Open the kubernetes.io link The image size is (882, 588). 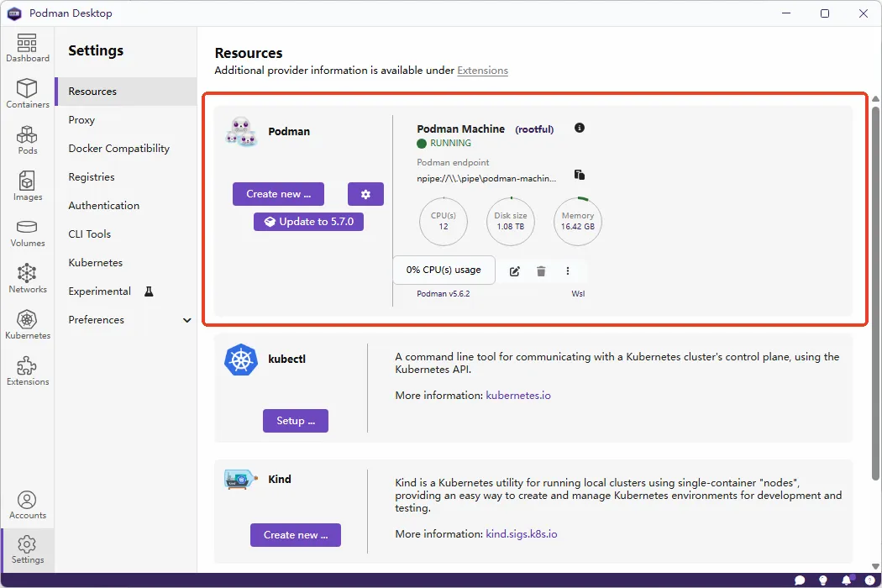[x=518, y=396]
